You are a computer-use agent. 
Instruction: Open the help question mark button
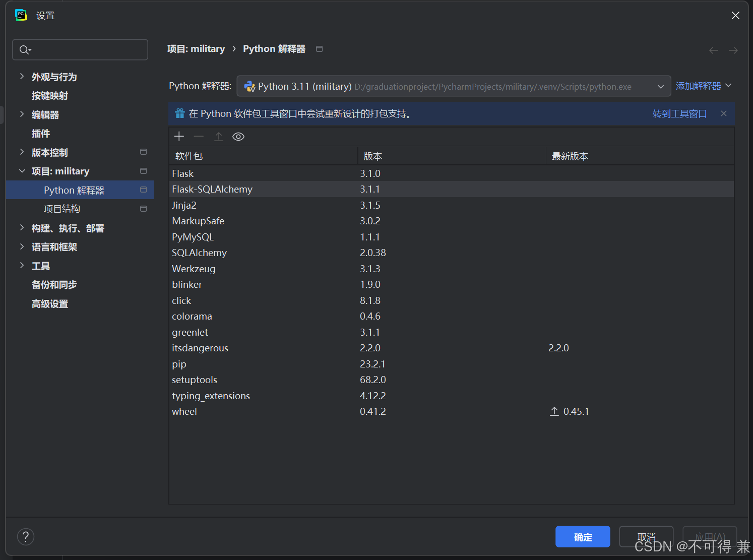pos(26,537)
